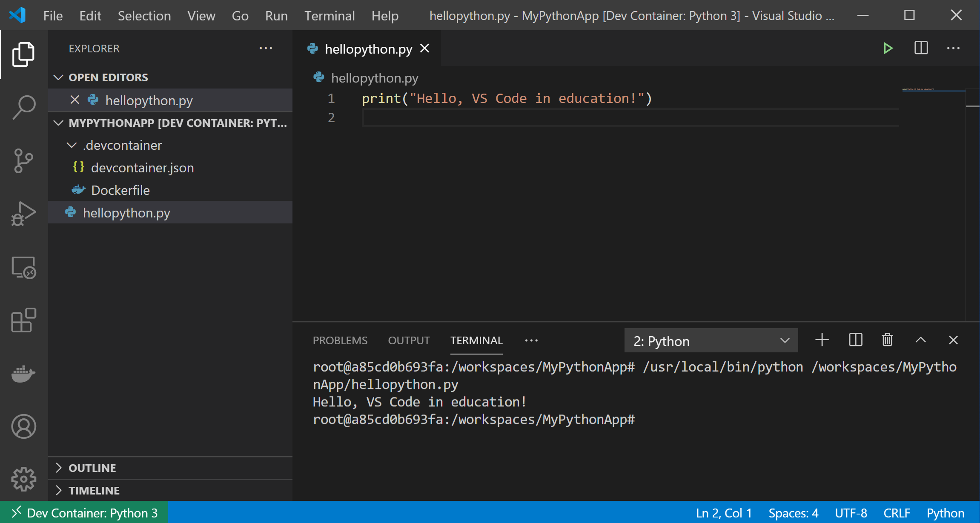
Task: Open the Run and Debug view
Action: pyautogui.click(x=23, y=214)
